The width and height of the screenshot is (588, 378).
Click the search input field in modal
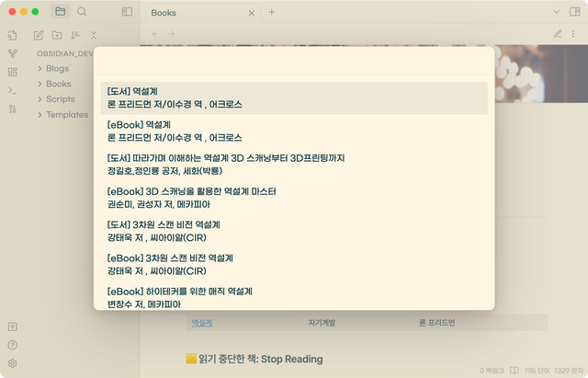[x=294, y=62]
